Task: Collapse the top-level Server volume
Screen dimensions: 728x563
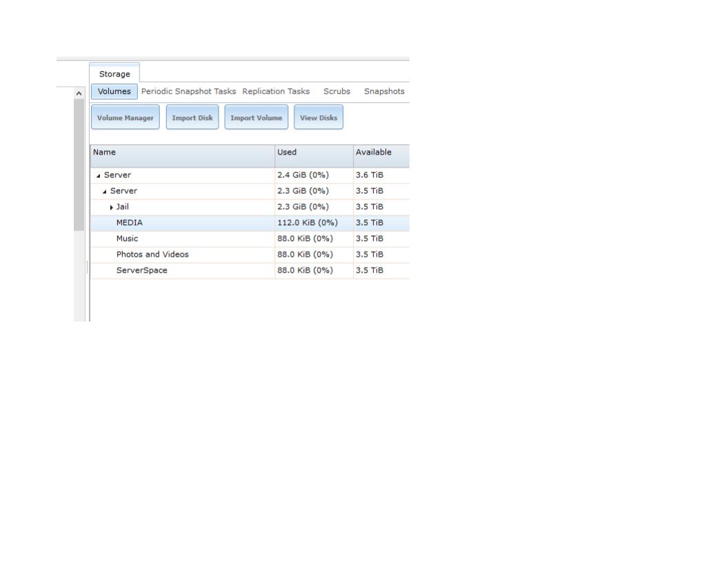Action: click(98, 175)
